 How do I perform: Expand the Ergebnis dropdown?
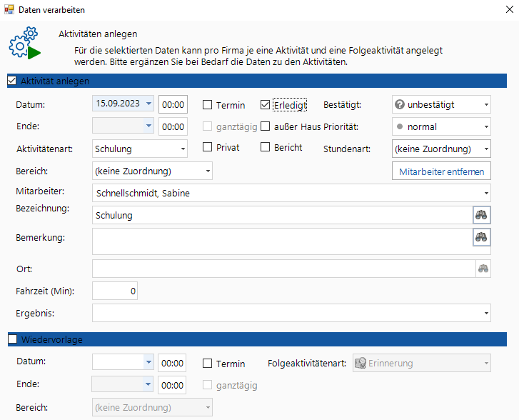point(485,313)
